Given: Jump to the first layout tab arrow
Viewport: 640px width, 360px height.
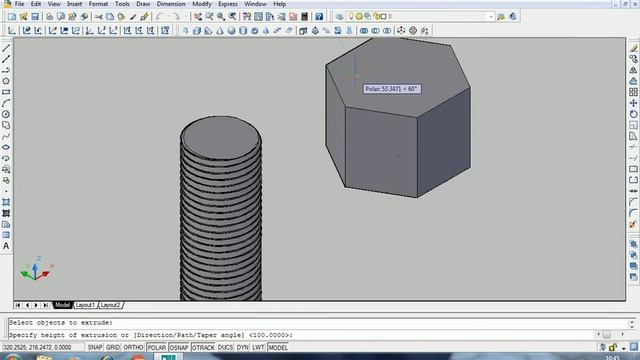Looking at the screenshot, I should coord(18,305).
